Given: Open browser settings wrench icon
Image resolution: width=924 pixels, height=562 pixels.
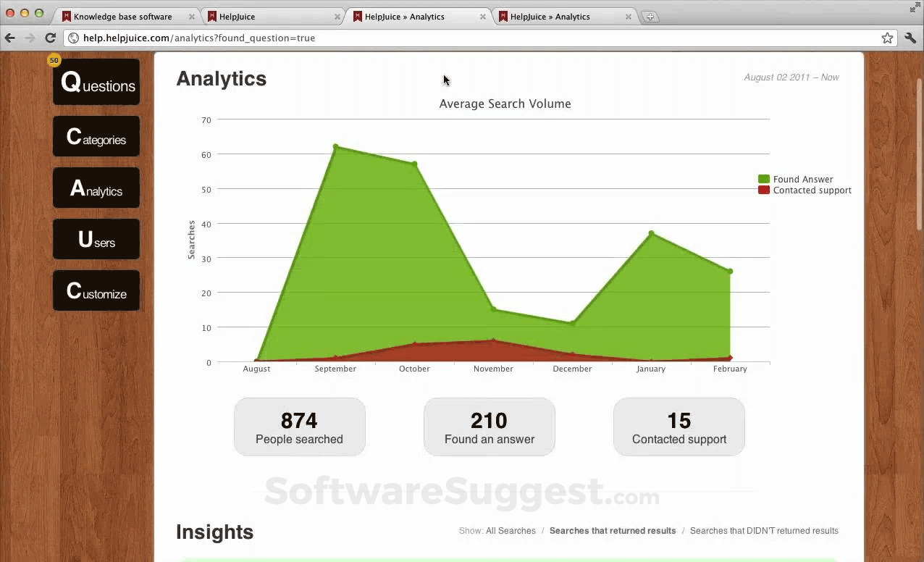Looking at the screenshot, I should tap(910, 38).
